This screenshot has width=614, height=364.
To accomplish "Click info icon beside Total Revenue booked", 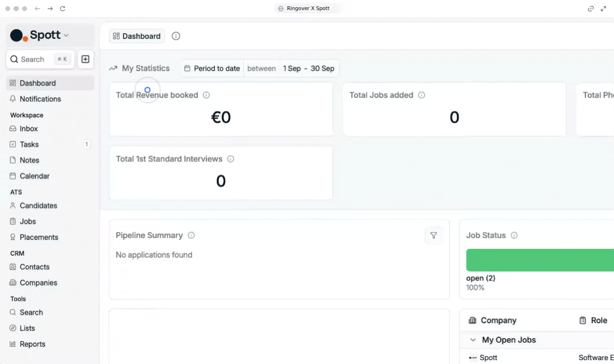I will (206, 95).
